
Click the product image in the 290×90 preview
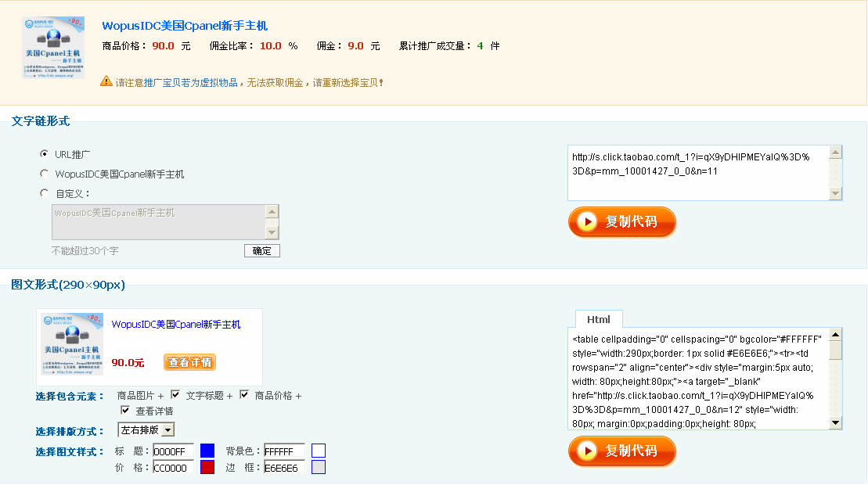(x=72, y=344)
